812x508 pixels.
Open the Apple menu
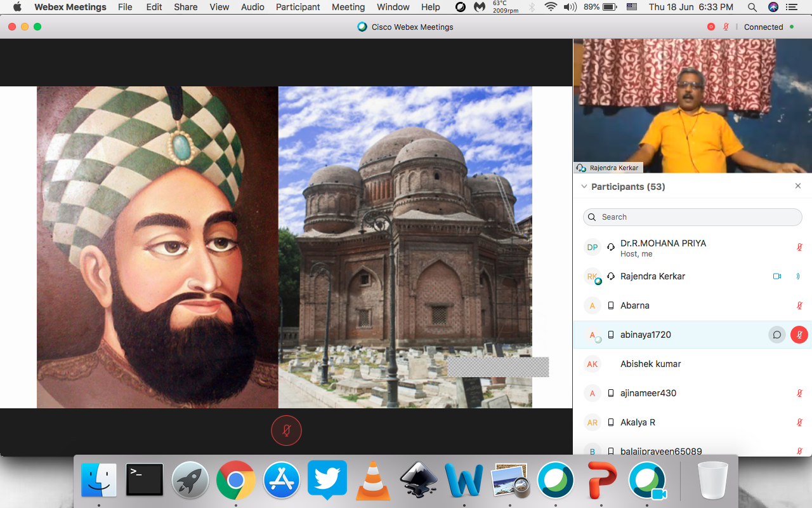(x=17, y=7)
